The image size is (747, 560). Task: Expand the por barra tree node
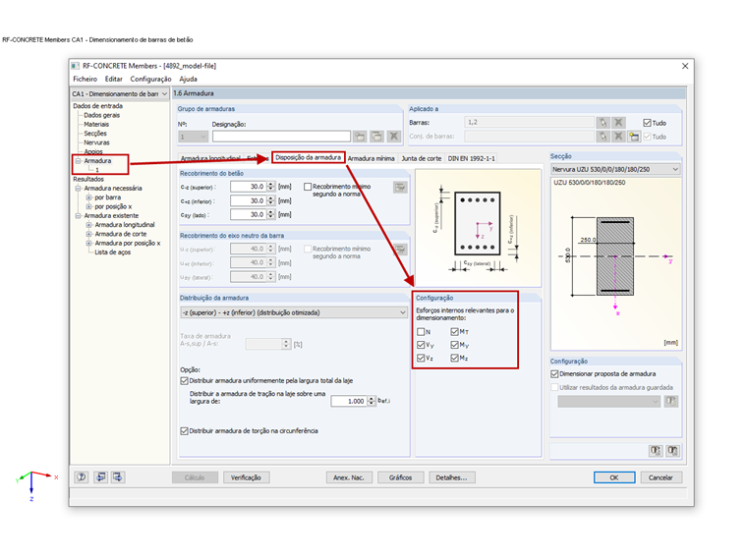tap(88, 197)
